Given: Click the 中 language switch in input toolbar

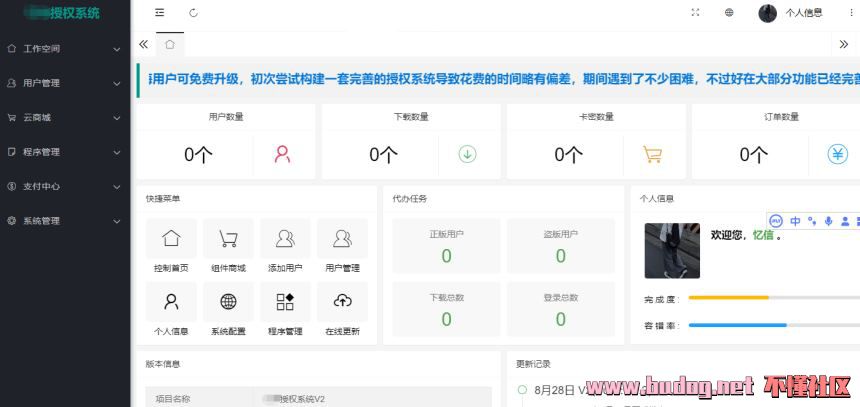Looking at the screenshot, I should point(795,221).
